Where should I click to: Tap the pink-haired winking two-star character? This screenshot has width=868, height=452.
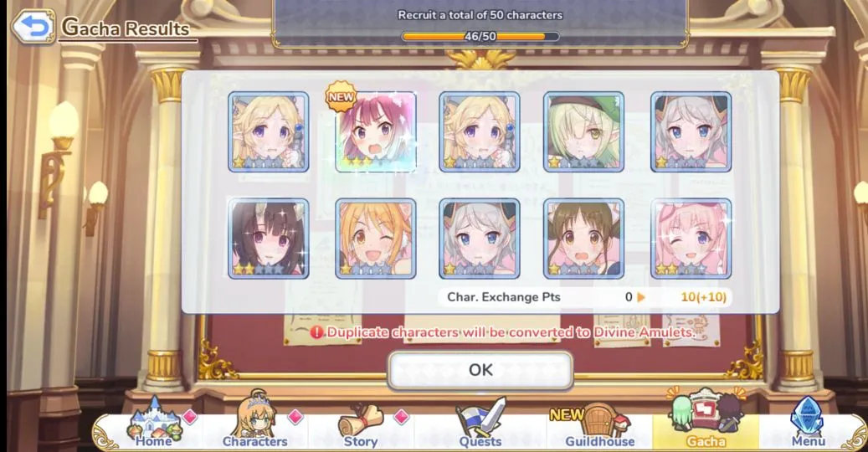point(691,239)
